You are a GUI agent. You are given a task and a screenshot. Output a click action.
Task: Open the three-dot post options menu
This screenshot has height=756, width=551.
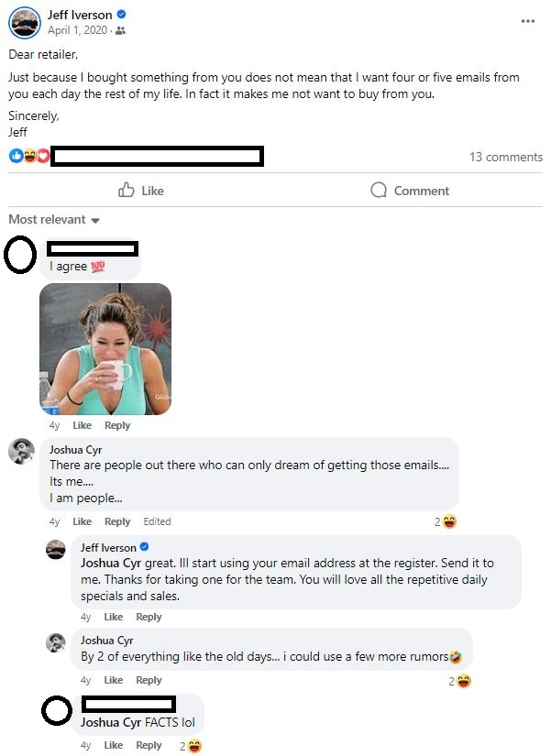click(527, 21)
